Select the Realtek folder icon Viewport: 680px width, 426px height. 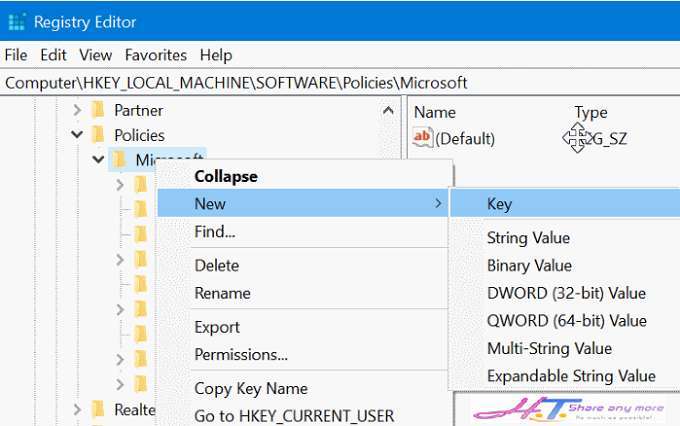point(98,409)
